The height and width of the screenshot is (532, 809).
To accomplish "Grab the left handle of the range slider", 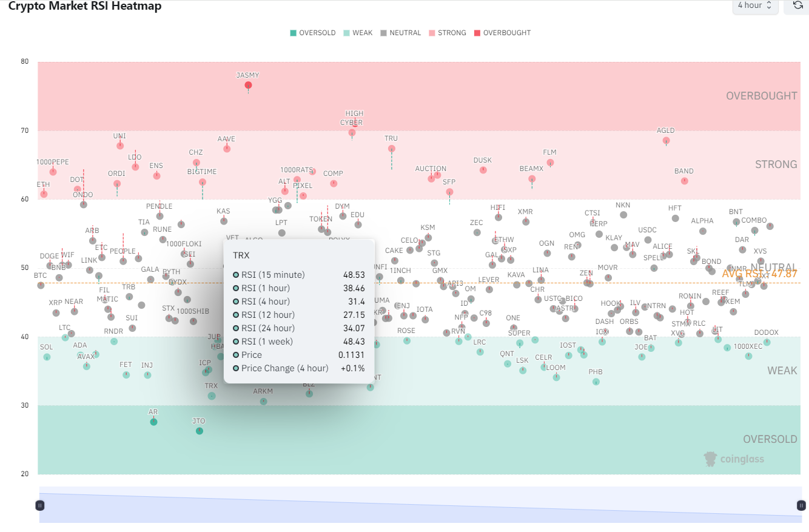I will tap(40, 505).
